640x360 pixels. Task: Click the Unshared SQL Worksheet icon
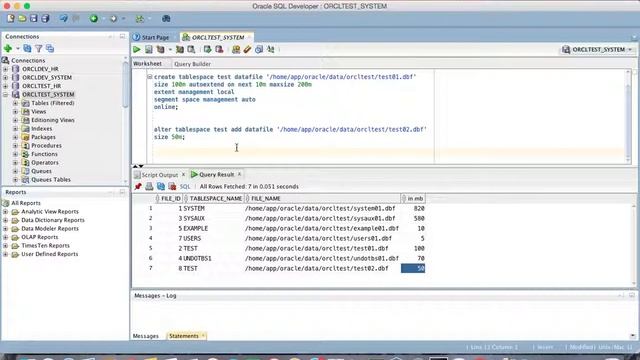point(236,50)
